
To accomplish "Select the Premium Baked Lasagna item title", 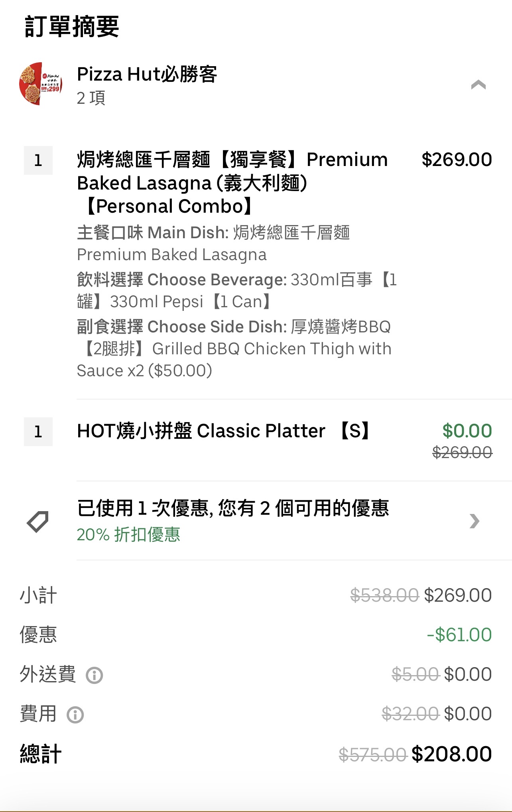I will [x=232, y=183].
